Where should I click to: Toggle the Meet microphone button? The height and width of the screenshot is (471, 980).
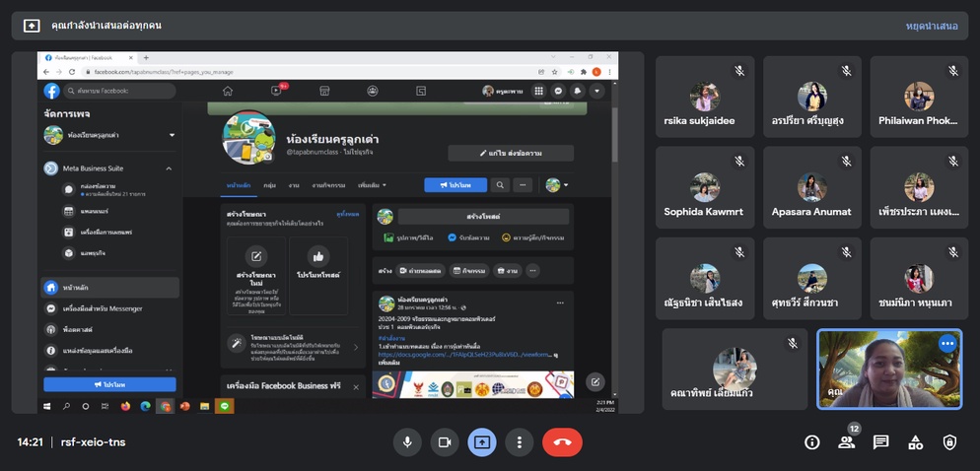coord(407,442)
